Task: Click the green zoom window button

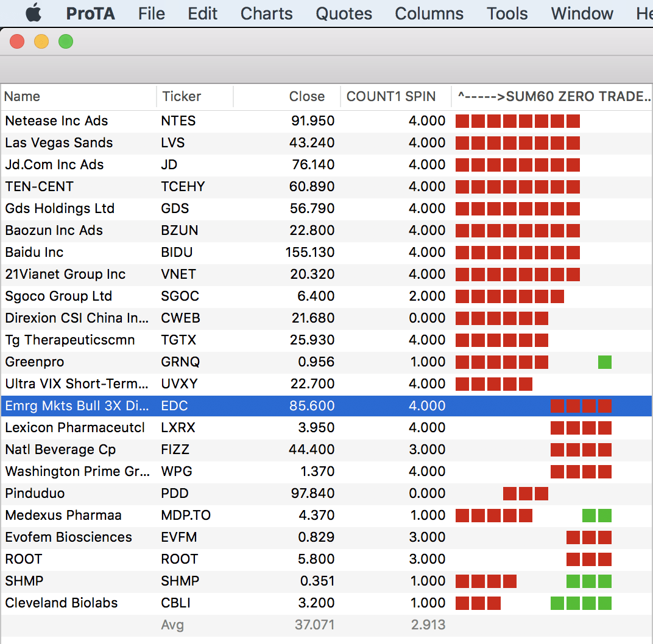Action: (x=65, y=41)
